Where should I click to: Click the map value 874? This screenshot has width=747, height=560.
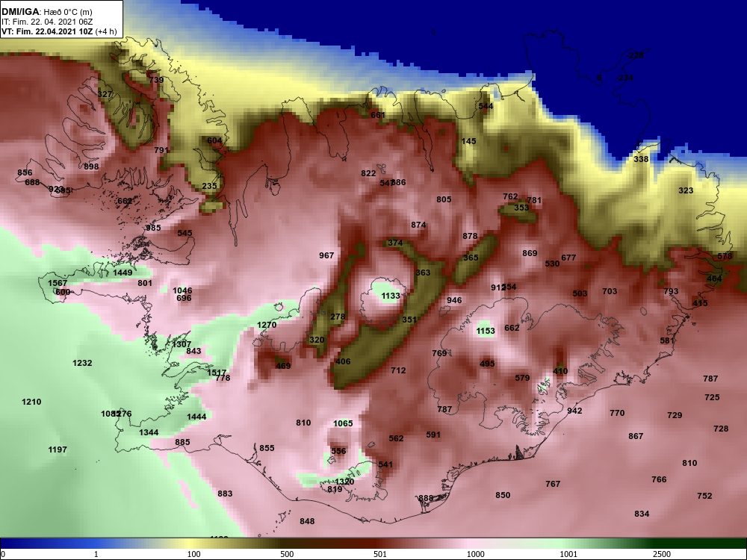tap(418, 225)
